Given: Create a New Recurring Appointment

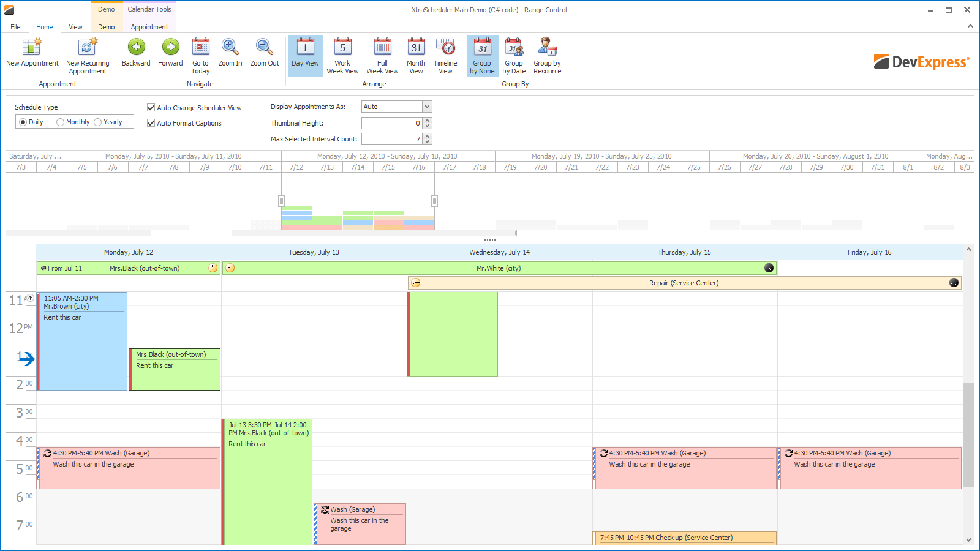Looking at the screenshot, I should coord(88,56).
